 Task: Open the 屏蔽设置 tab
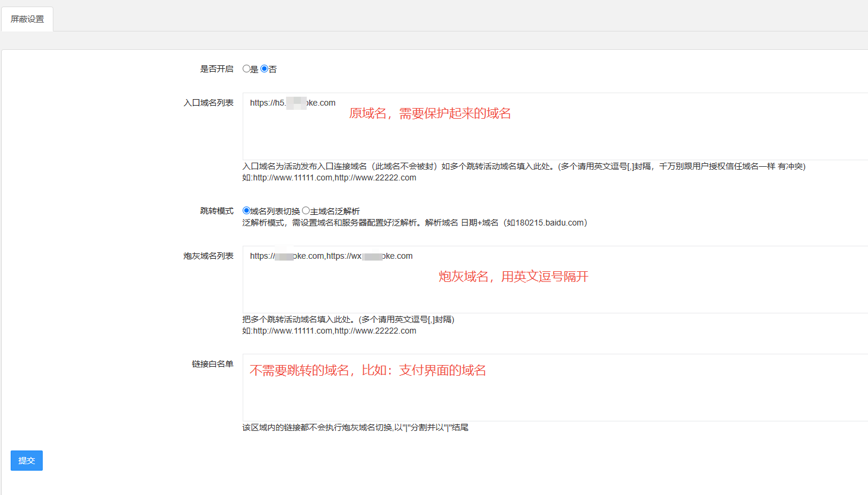point(27,19)
